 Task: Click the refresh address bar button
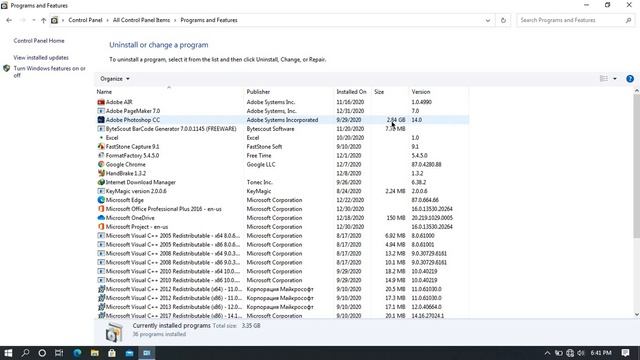[x=503, y=20]
